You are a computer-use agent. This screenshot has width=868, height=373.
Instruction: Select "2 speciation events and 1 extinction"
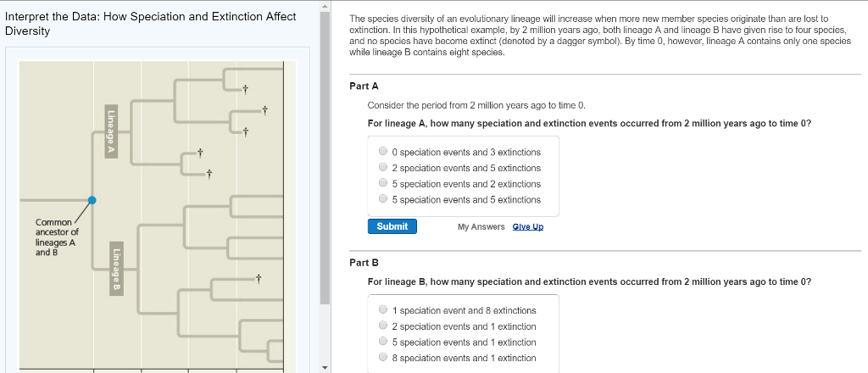coord(383,326)
